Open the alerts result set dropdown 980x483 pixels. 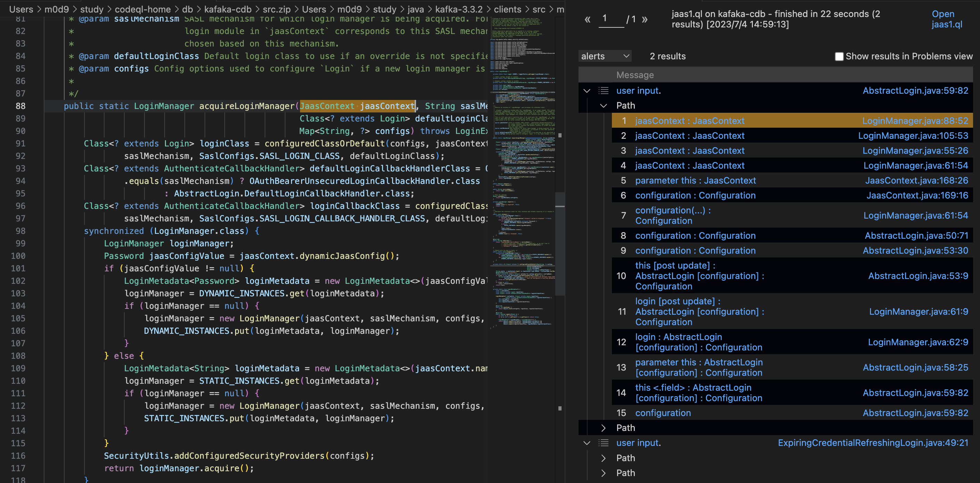point(605,56)
